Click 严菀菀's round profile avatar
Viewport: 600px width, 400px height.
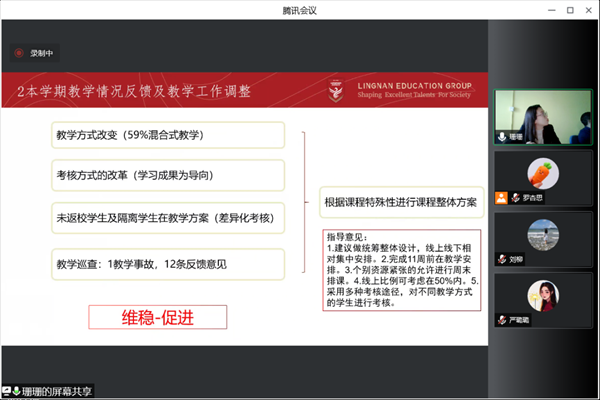[543, 295]
